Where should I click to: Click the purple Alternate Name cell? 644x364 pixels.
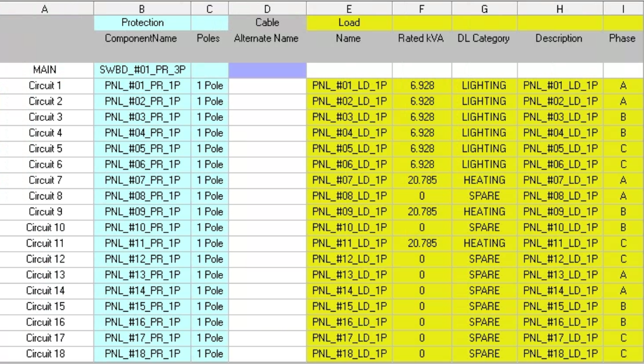(267, 70)
